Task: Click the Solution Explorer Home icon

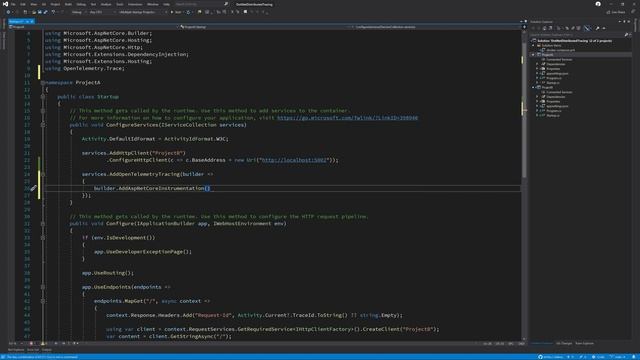Action: (x=544, y=28)
